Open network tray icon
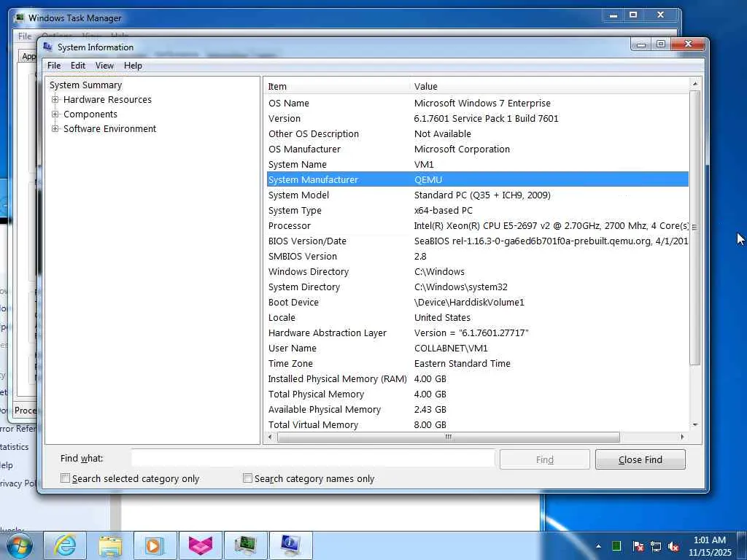This screenshot has width=747, height=560. click(656, 546)
